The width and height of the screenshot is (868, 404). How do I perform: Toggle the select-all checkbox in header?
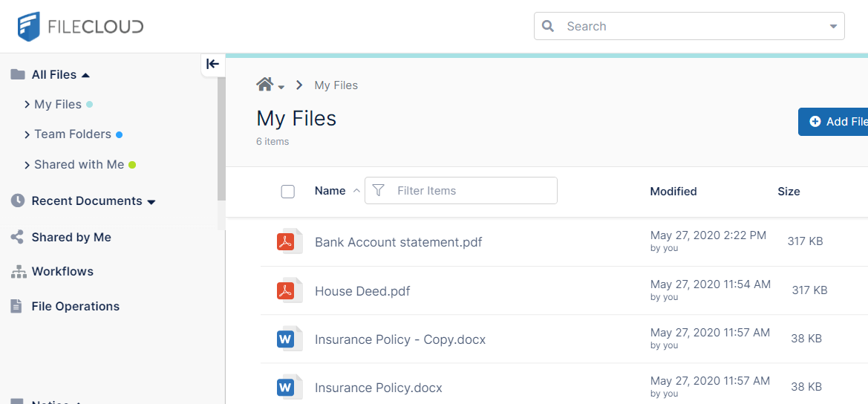coord(288,192)
